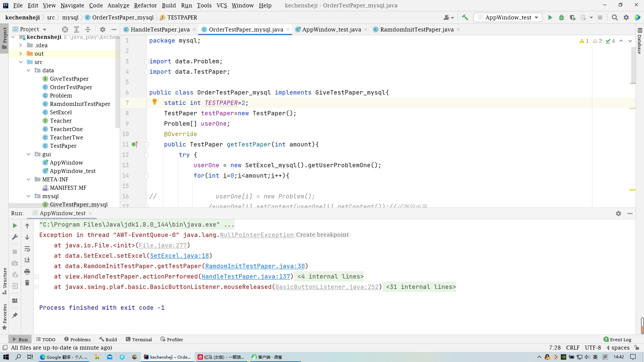Open the Refactor menu

[145, 5]
